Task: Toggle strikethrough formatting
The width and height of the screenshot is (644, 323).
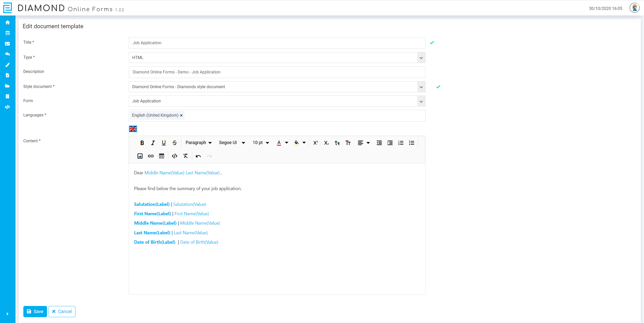Action: pyautogui.click(x=175, y=143)
